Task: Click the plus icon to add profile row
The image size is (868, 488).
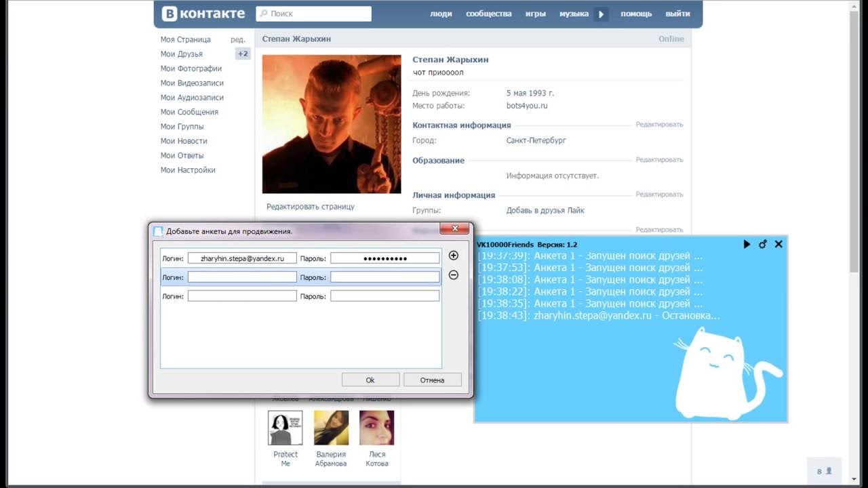Action: pyautogui.click(x=454, y=256)
